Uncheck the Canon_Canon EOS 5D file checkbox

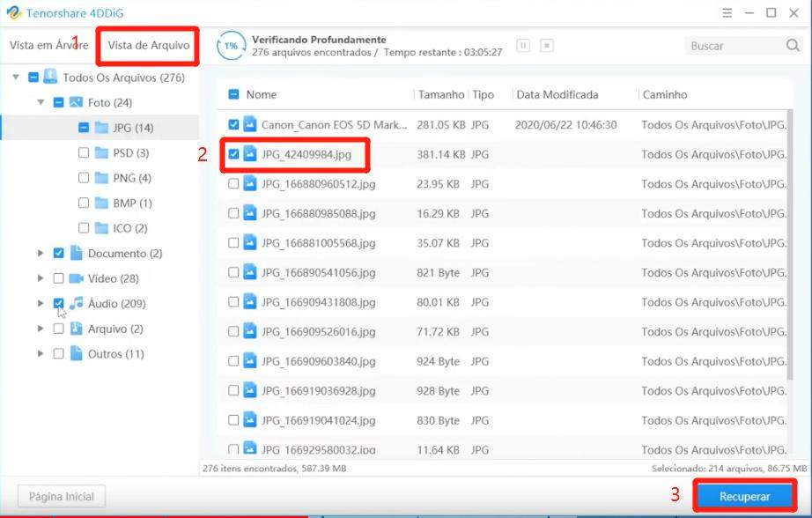click(233, 124)
